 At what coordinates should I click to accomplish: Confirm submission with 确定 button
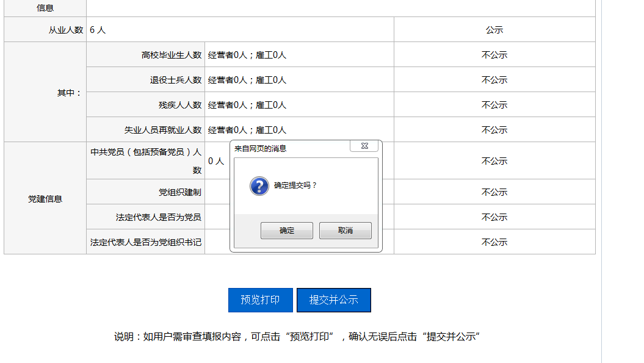coord(287,231)
